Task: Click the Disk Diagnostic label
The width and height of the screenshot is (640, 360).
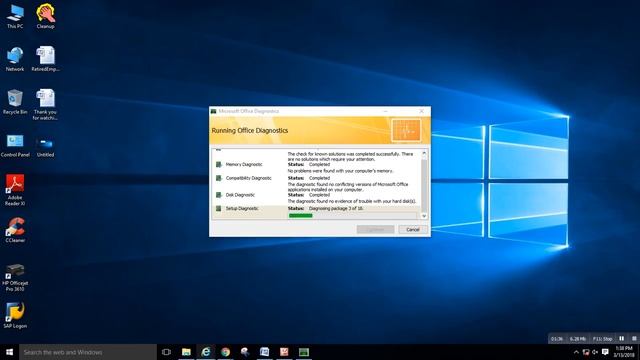Action: (240, 195)
